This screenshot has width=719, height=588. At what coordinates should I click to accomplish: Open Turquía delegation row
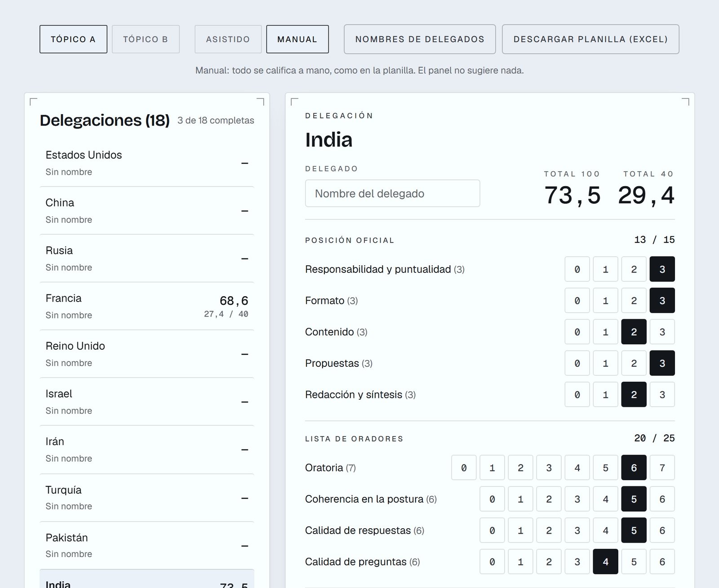coord(147,498)
